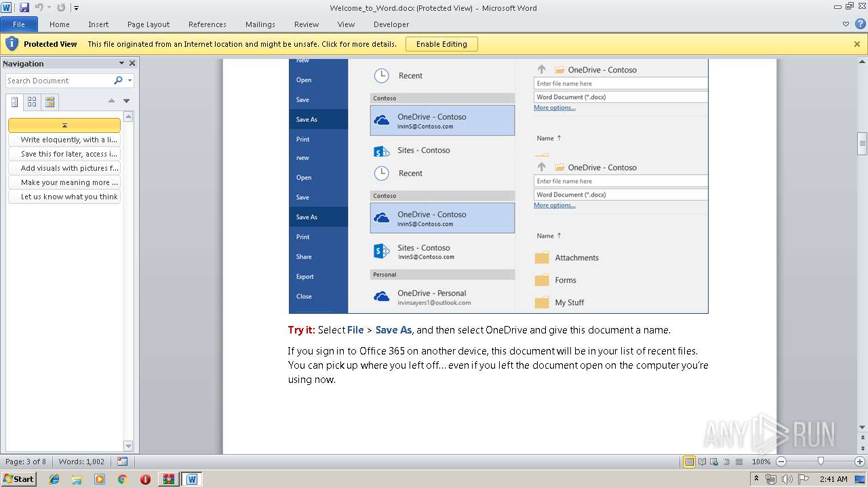Click the Zoom Out minus button
The image size is (868, 488).
pyautogui.click(x=781, y=462)
